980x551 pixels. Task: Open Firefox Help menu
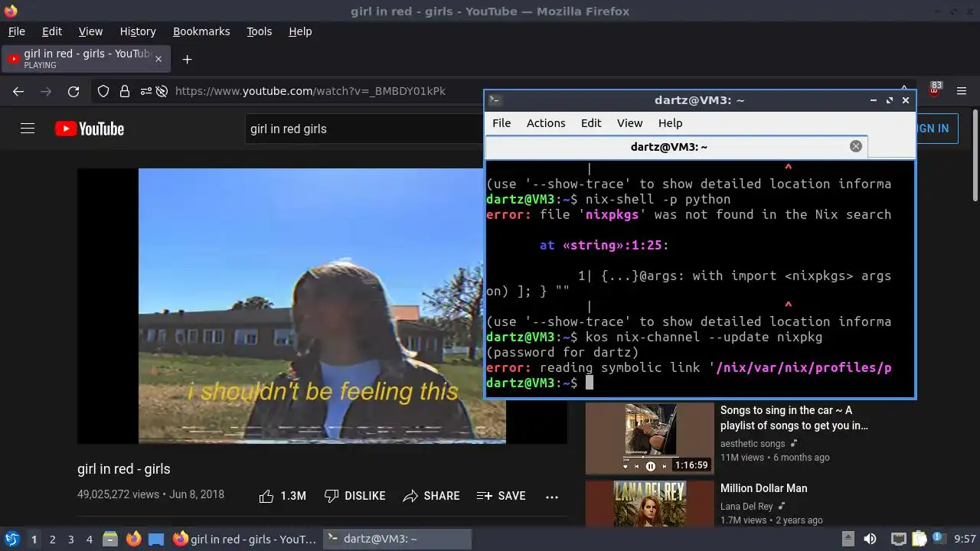300,31
